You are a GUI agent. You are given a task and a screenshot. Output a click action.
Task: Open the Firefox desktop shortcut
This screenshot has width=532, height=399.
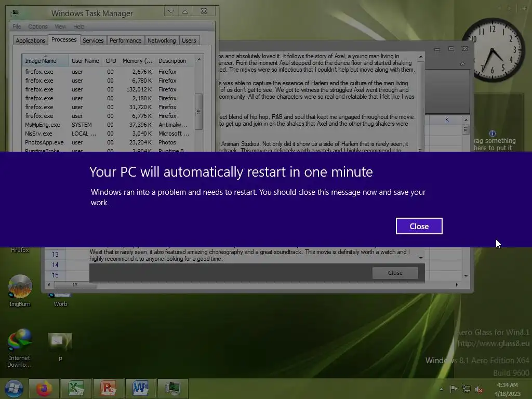[x=20, y=250]
